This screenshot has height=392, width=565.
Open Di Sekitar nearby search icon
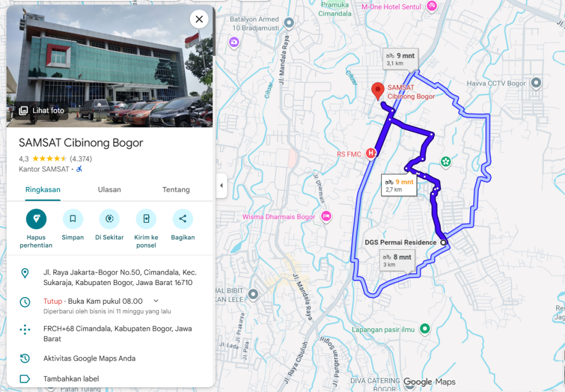point(110,219)
